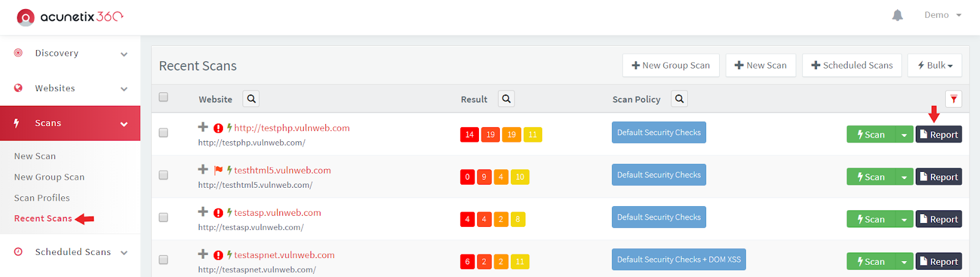Click green lightning icon beside testhtml5.vulnweb.com

tap(229, 170)
